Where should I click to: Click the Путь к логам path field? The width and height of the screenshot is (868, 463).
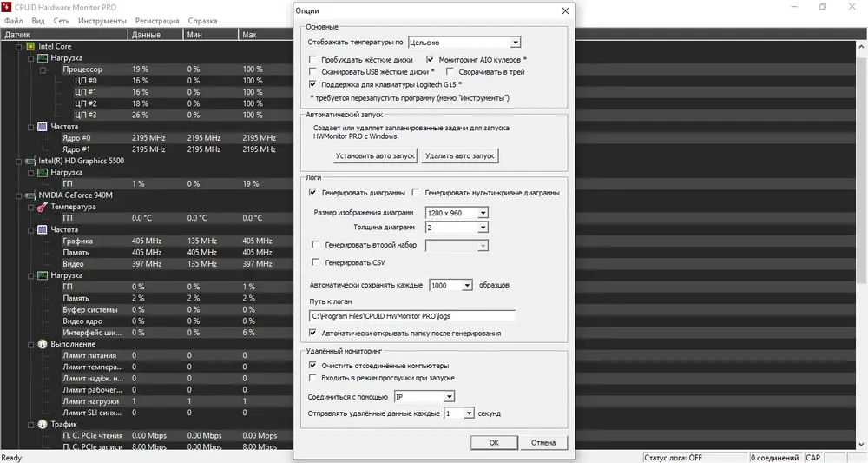coord(412,316)
